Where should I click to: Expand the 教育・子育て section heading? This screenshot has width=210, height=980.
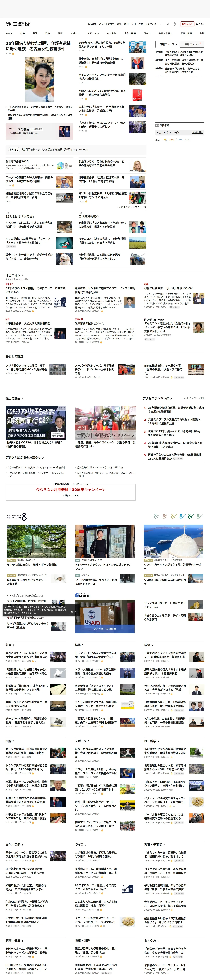(x=154, y=845)
